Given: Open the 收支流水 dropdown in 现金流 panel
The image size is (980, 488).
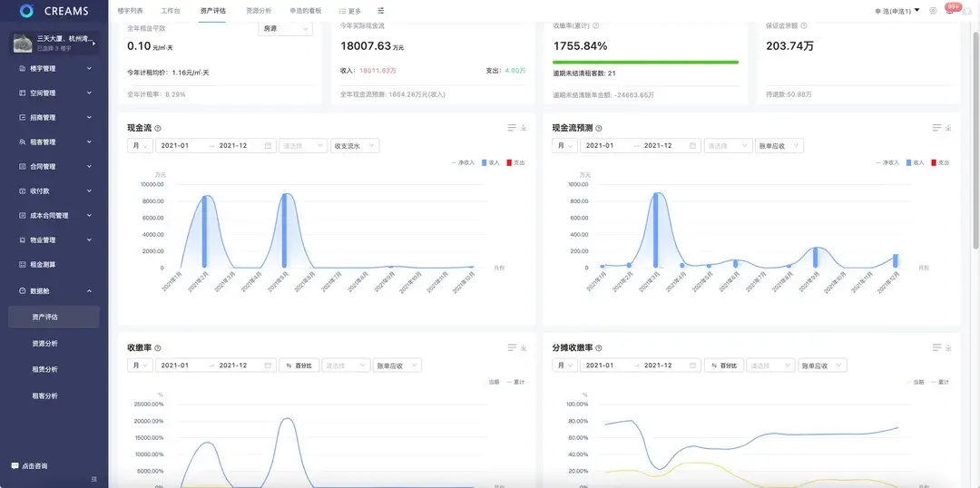Looking at the screenshot, I should 355,145.
